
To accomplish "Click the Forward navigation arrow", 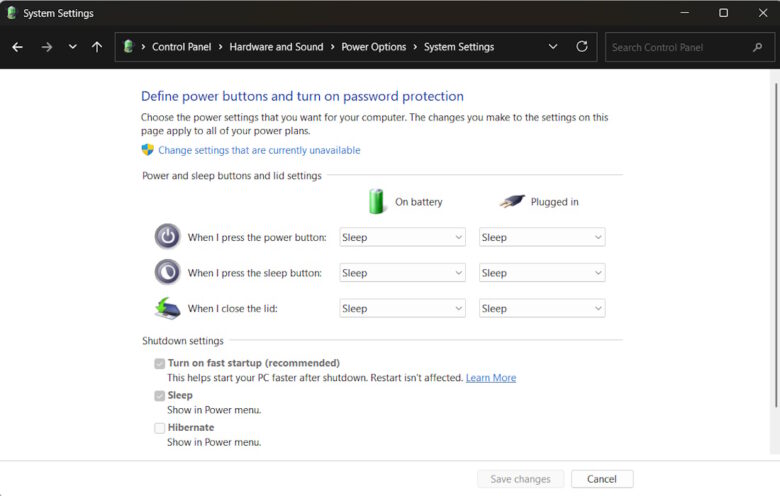I will point(47,47).
